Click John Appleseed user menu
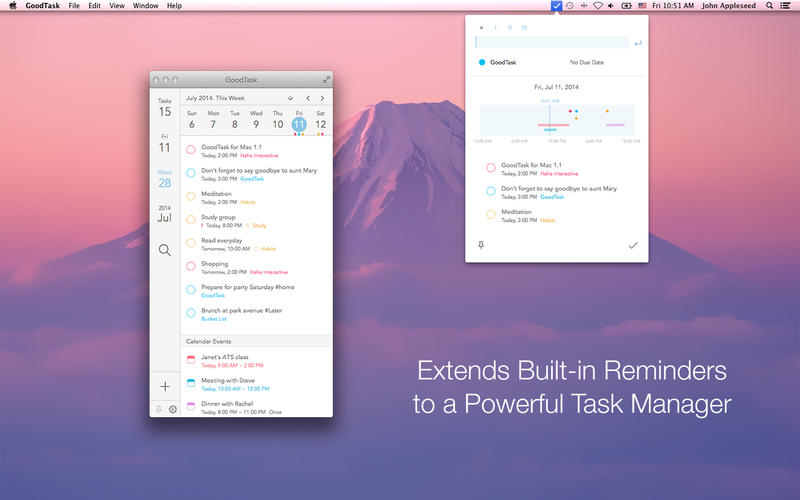 pos(729,6)
